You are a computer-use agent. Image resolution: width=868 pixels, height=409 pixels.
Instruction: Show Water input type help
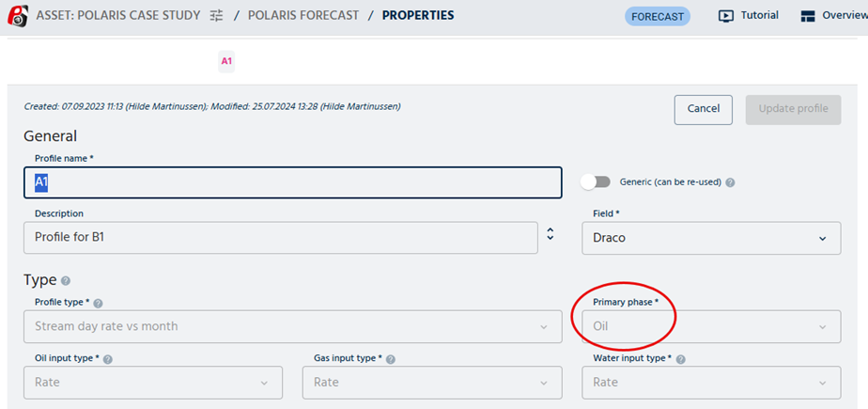(x=680, y=359)
